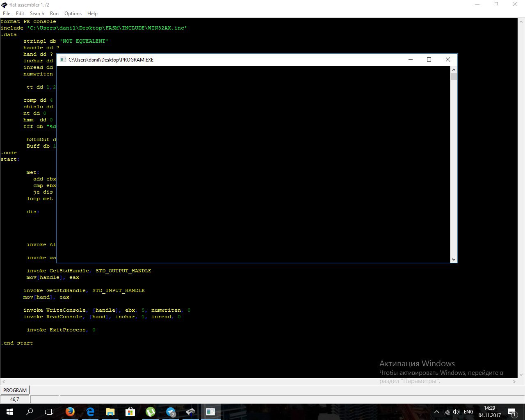Screen dimensions: 525x420
Task: Show hidden system tray icons
Action: click(436, 412)
